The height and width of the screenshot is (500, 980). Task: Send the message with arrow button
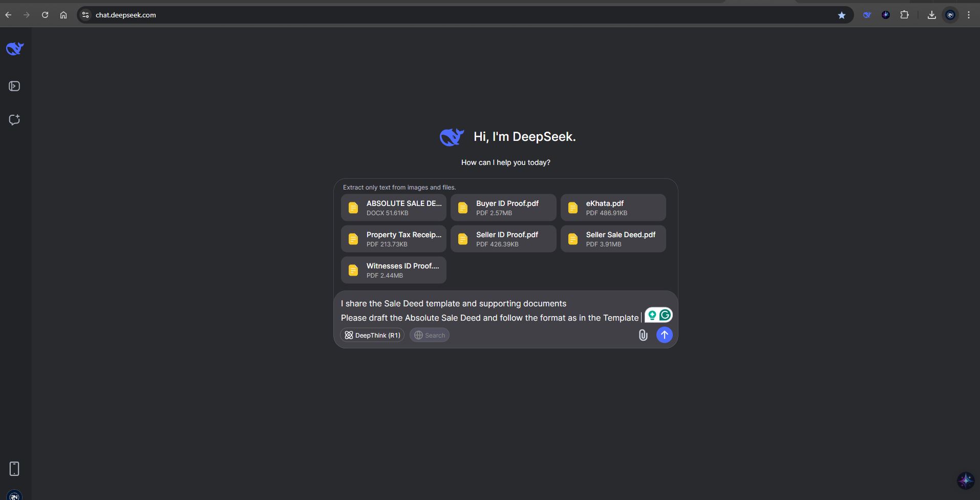tap(664, 335)
